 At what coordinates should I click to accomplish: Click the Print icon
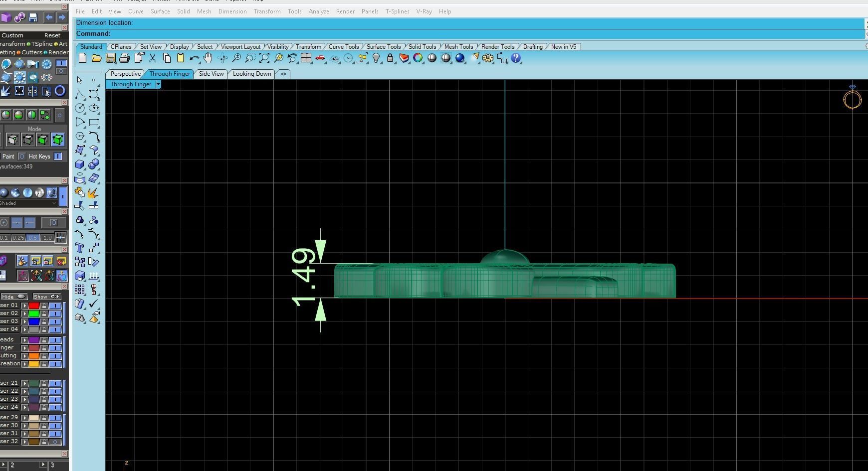coord(124,58)
